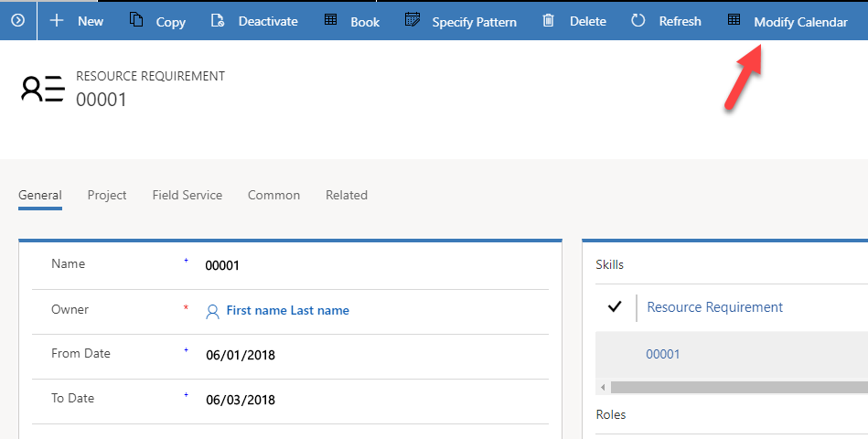Toggle the select-all checkmark in Skills grid
Screen dimensions: 868x439
[x=615, y=307]
